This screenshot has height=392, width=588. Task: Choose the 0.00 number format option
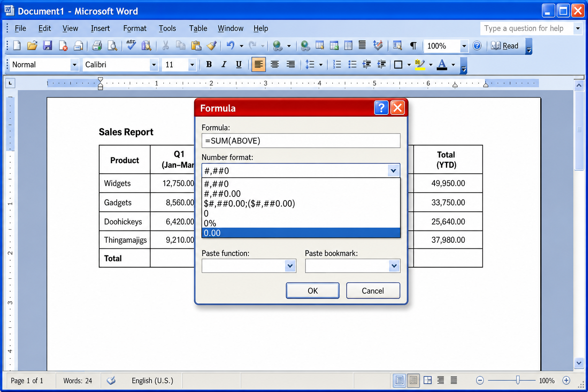(x=301, y=233)
